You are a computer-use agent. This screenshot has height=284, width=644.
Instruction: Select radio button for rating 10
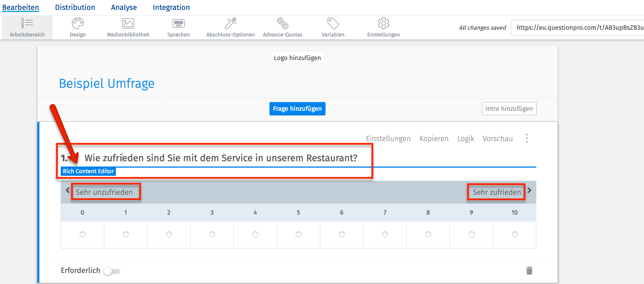[x=515, y=234]
